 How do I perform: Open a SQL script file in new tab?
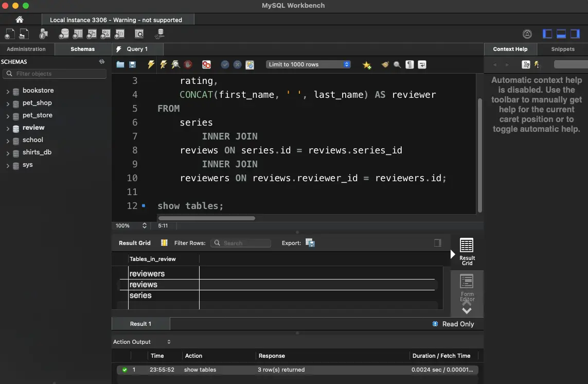24,34
